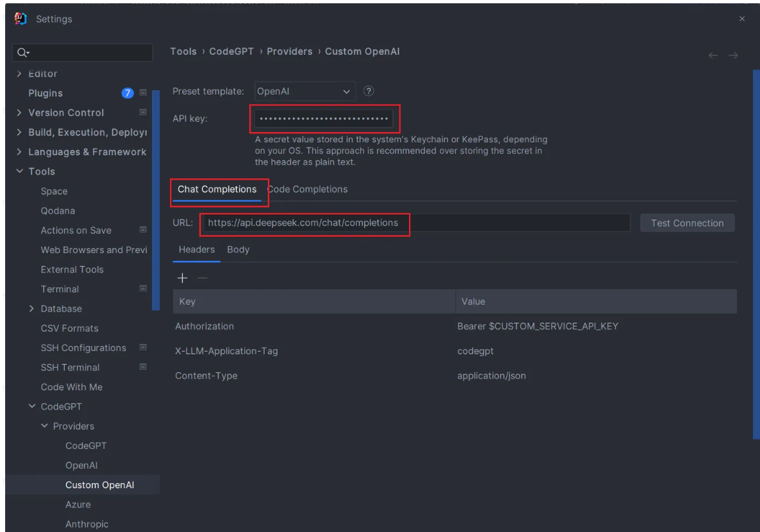
Task: Click the search magnifier icon in Settings
Action: point(23,52)
